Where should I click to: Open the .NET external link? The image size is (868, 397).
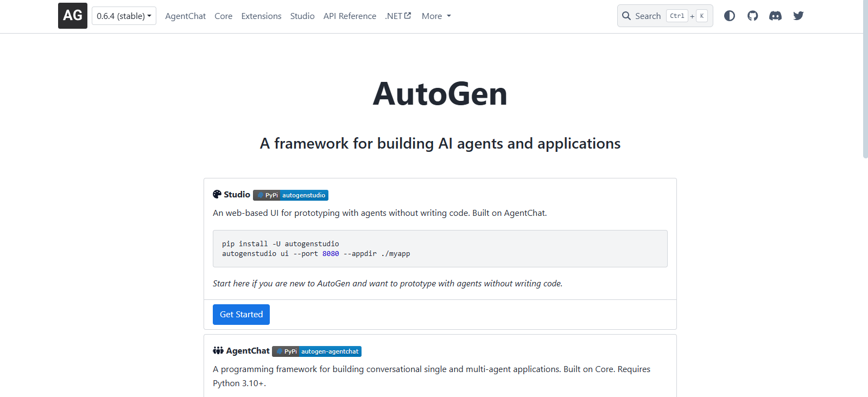tap(398, 16)
